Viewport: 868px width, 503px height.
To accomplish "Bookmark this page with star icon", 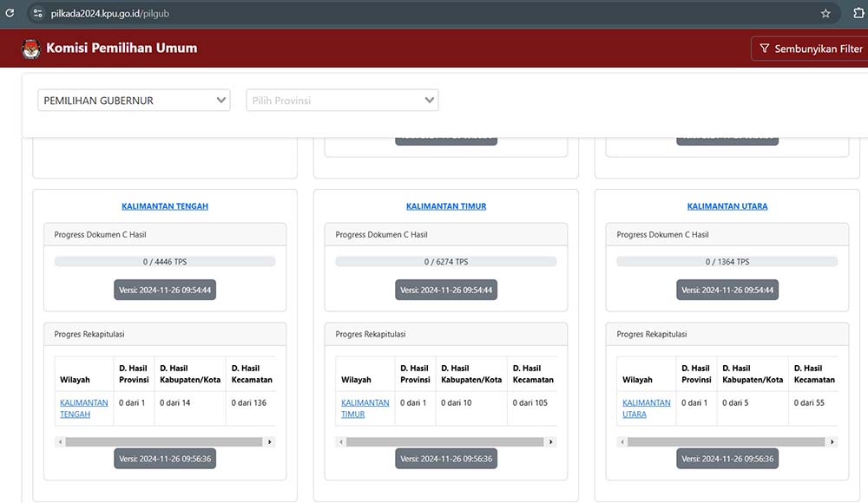I will tap(825, 13).
